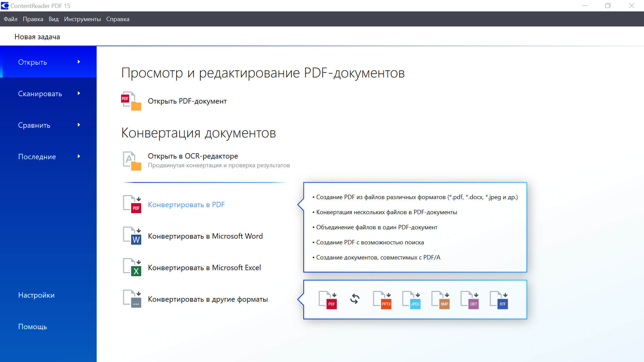This screenshot has height=362, width=644.
Task: Click the Microsoft Word conversion icon
Action: tap(132, 235)
